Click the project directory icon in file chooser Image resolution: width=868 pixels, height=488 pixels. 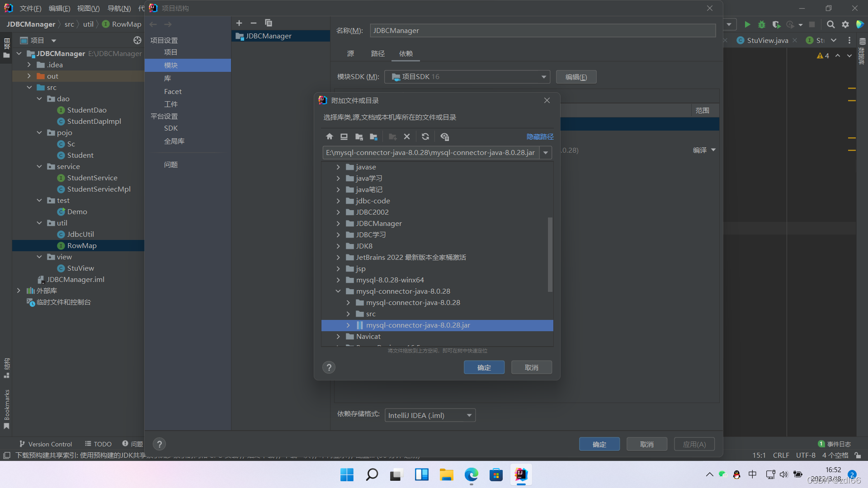click(x=359, y=136)
